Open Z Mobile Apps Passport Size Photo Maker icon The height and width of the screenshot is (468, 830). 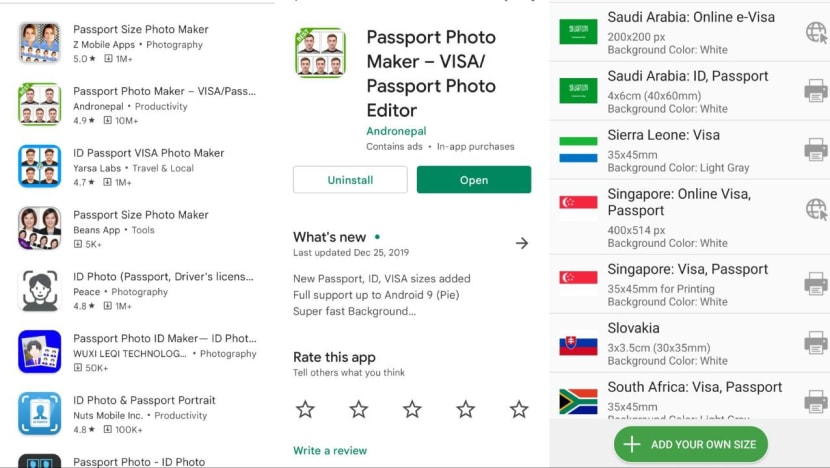[x=40, y=43]
